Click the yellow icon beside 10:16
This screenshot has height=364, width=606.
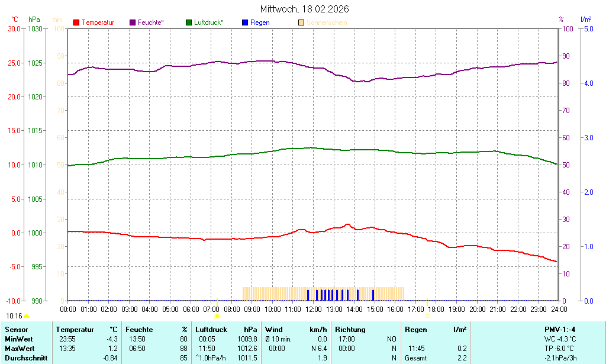27,317
